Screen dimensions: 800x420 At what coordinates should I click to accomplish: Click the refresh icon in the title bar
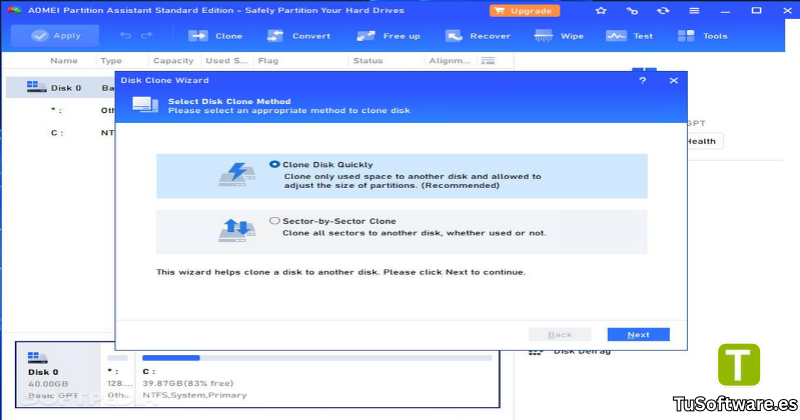pyautogui.click(x=663, y=10)
